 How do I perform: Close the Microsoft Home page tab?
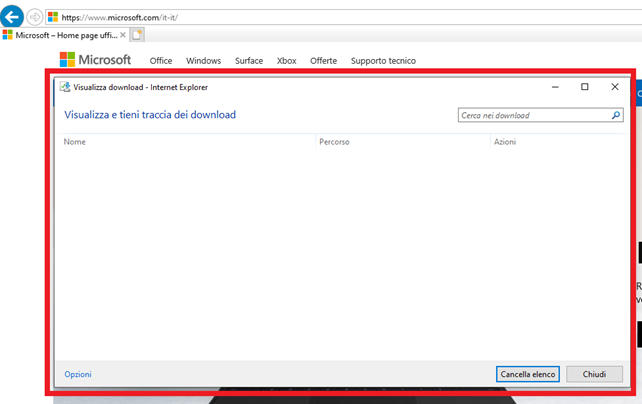[123, 35]
